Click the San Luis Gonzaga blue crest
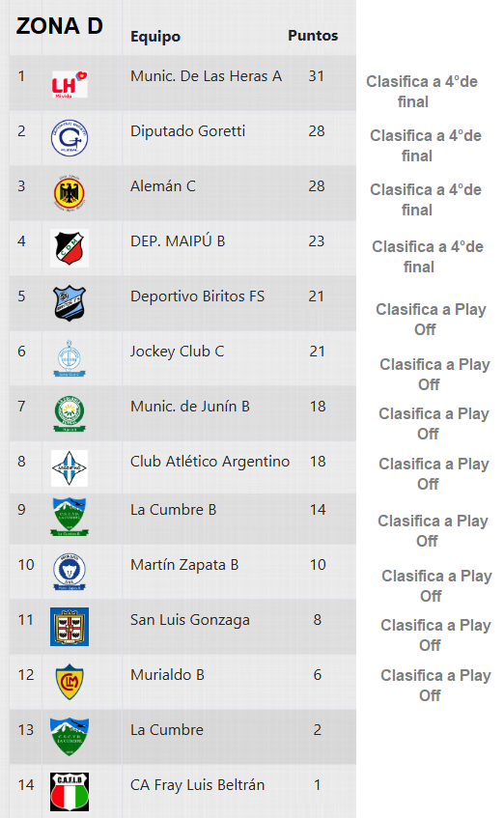The height and width of the screenshot is (818, 504). click(x=70, y=627)
